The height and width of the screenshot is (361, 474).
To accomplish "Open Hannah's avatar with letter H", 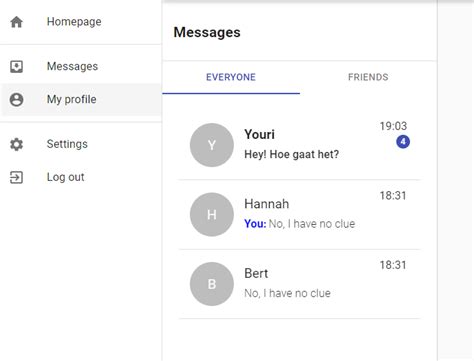I will click(x=212, y=214).
